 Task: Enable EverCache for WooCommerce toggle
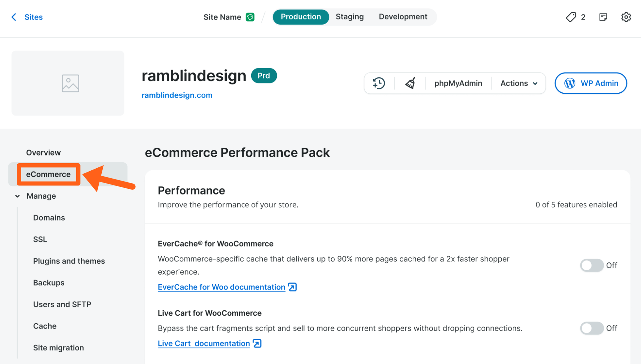(592, 265)
